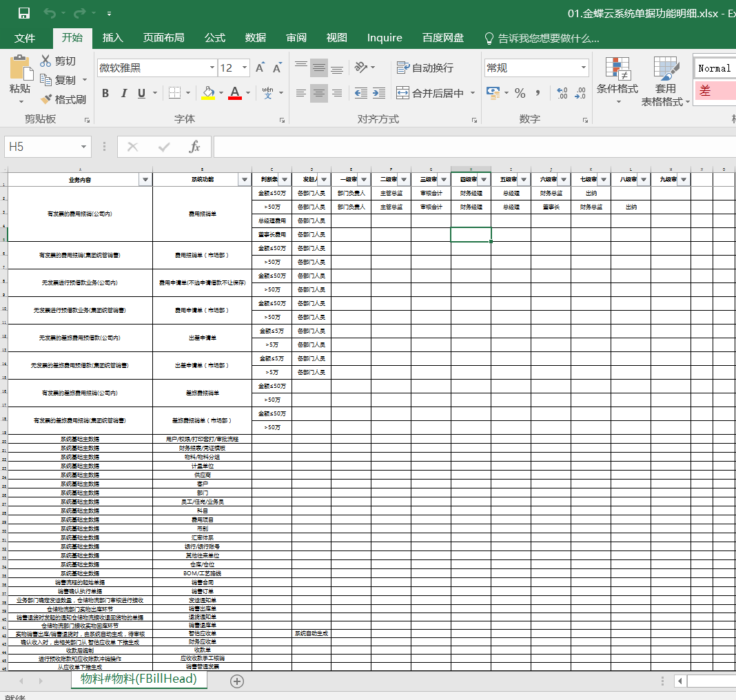Click the Insert Function fx icon

[194, 147]
